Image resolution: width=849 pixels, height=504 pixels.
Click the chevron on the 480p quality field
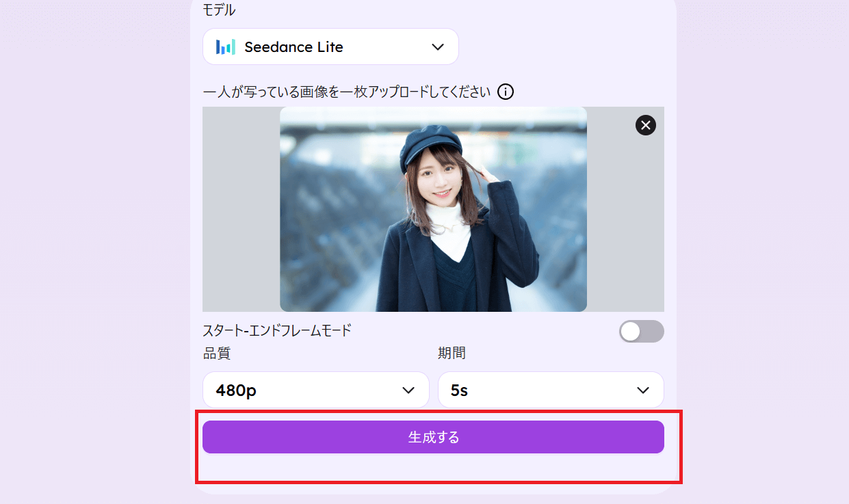point(410,390)
